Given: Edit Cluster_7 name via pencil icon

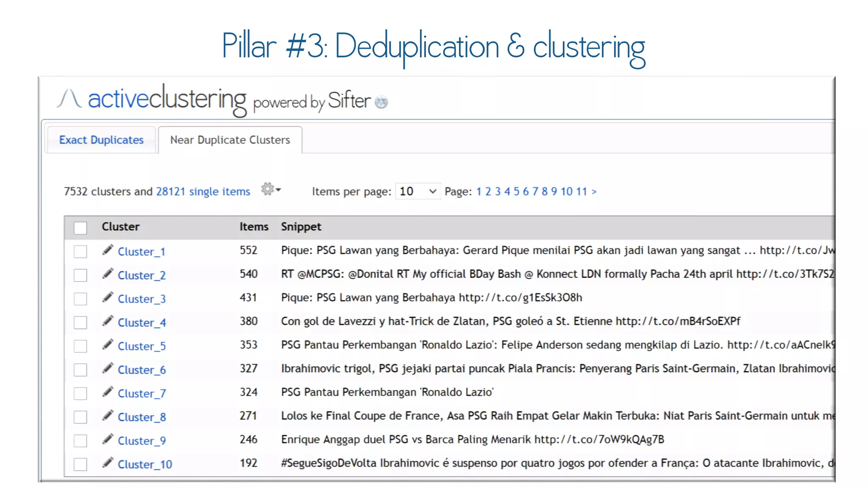Looking at the screenshot, I should point(108,392).
